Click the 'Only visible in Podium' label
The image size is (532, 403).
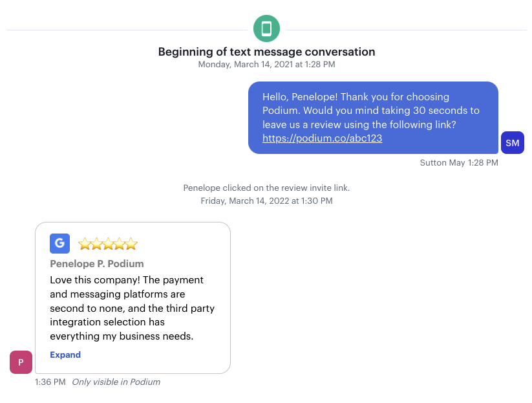116,382
